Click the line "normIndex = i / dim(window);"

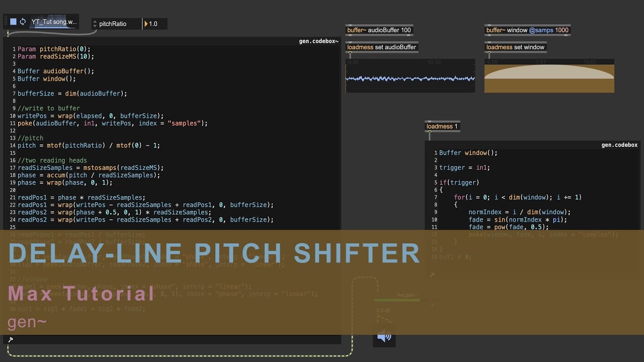click(x=520, y=212)
